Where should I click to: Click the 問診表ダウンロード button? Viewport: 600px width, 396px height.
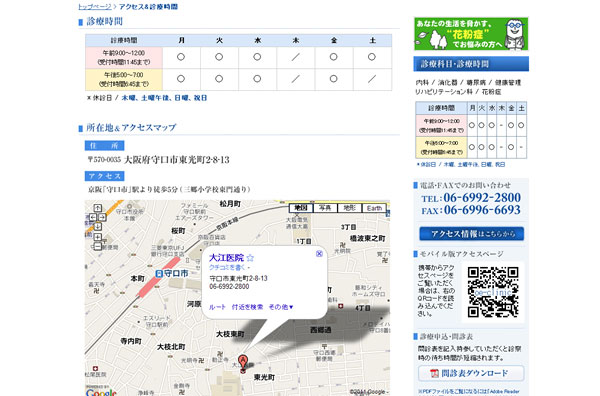[471, 373]
